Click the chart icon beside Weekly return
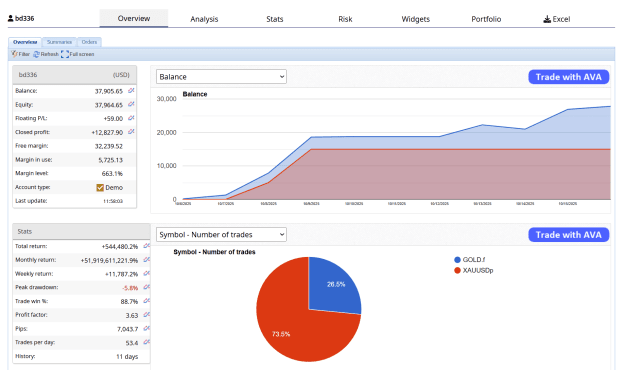The image size is (625, 370). tap(147, 274)
